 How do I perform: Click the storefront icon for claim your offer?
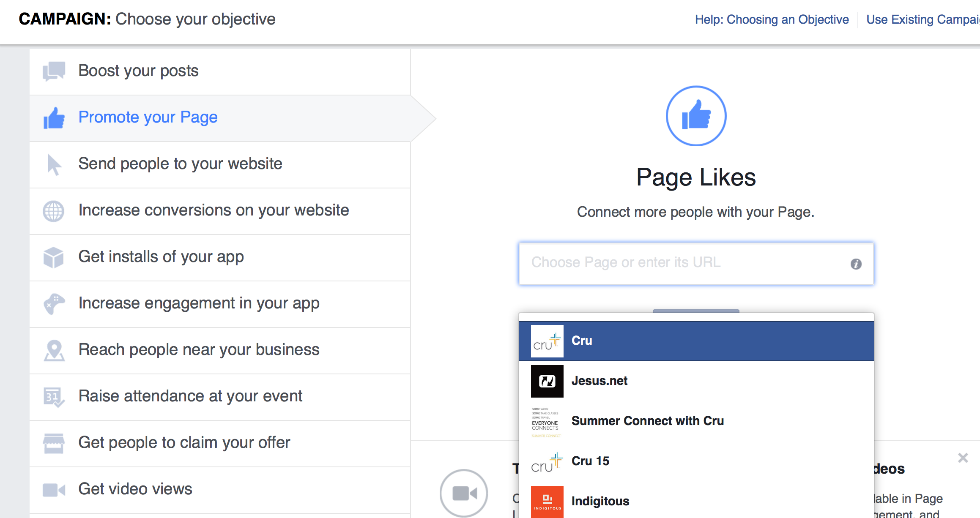coord(54,443)
